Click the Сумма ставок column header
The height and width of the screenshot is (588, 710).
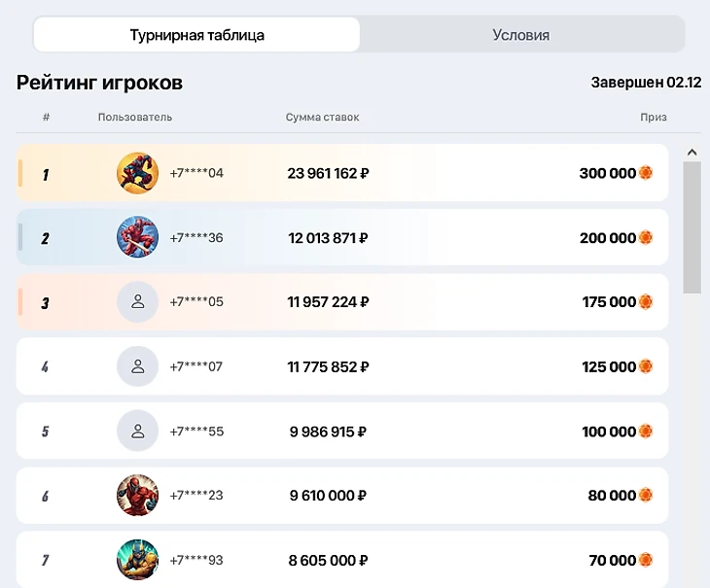322,118
